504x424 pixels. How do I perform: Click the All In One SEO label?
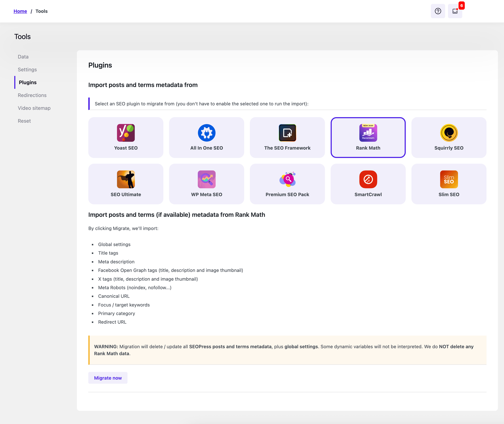pyautogui.click(x=207, y=148)
